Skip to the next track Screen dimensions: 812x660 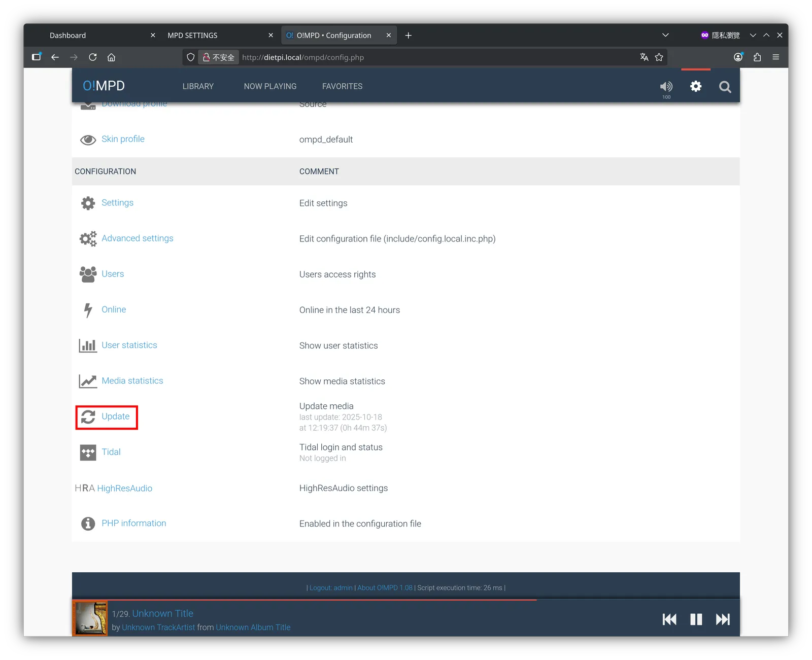pos(723,619)
